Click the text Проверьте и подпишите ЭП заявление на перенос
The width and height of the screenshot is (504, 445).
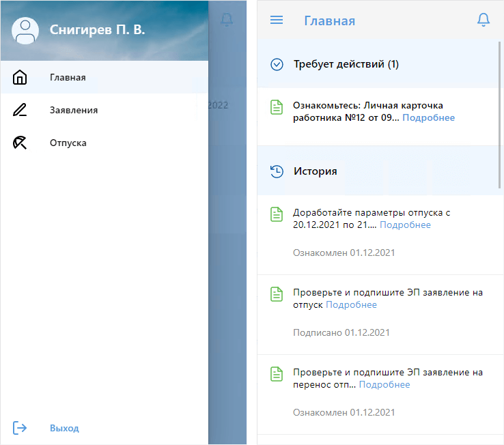tap(388, 378)
